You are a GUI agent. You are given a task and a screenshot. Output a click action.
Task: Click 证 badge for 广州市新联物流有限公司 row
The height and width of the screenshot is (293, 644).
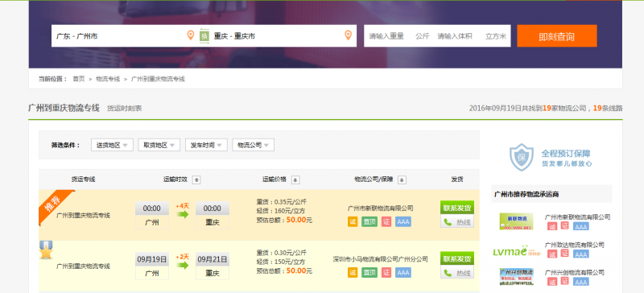coord(386,222)
